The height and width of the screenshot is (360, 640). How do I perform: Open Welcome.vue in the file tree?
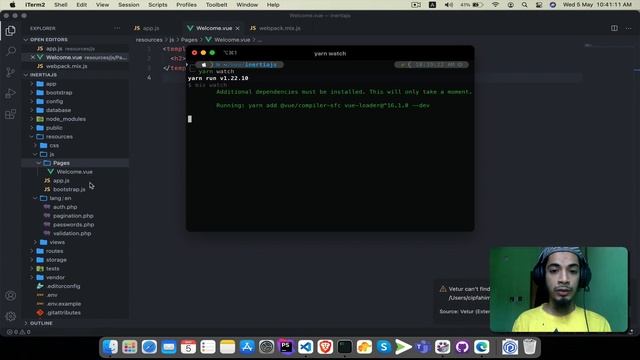point(75,172)
